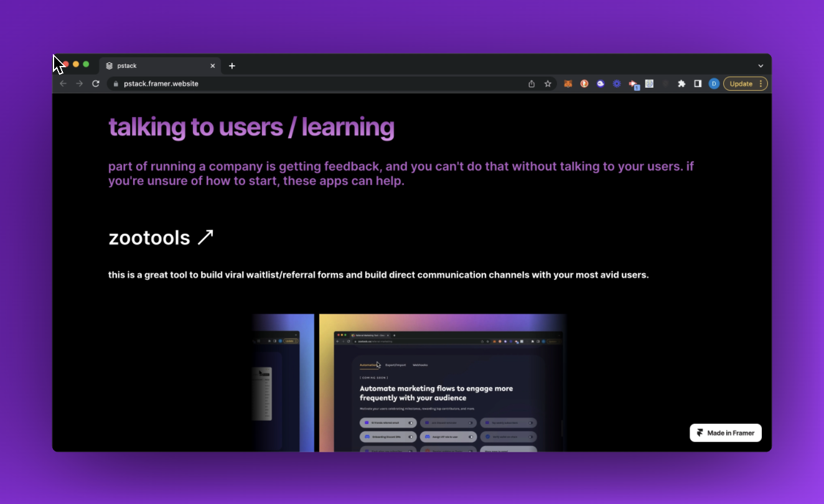Screen dimensions: 824x504
Task: Close the pstack tab
Action: (212, 65)
